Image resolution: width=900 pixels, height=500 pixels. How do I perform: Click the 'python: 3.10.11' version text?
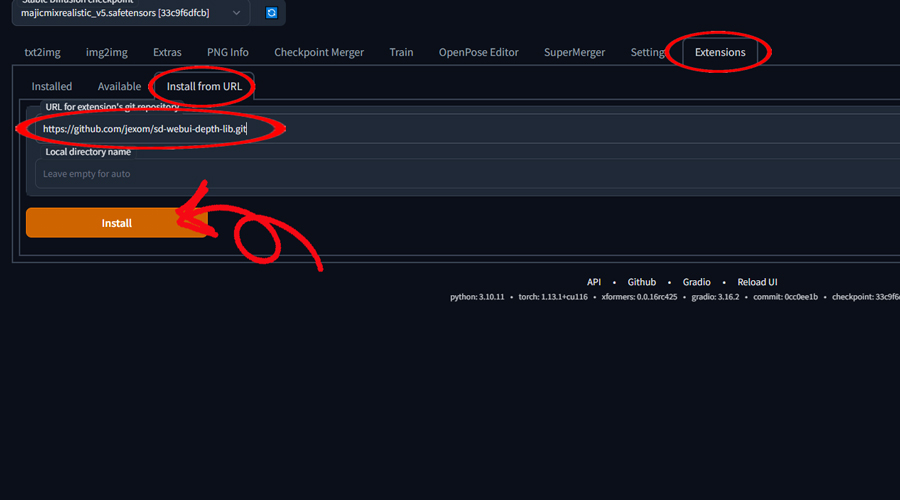[x=477, y=297]
